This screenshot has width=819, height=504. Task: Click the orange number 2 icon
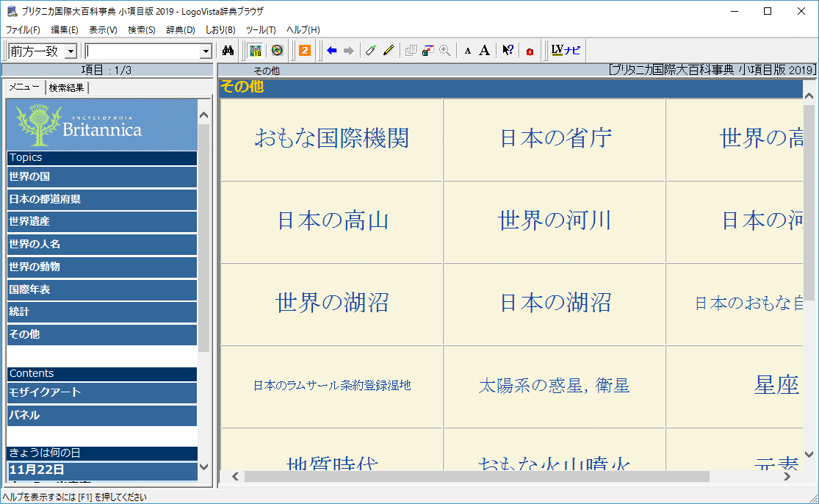tap(305, 51)
